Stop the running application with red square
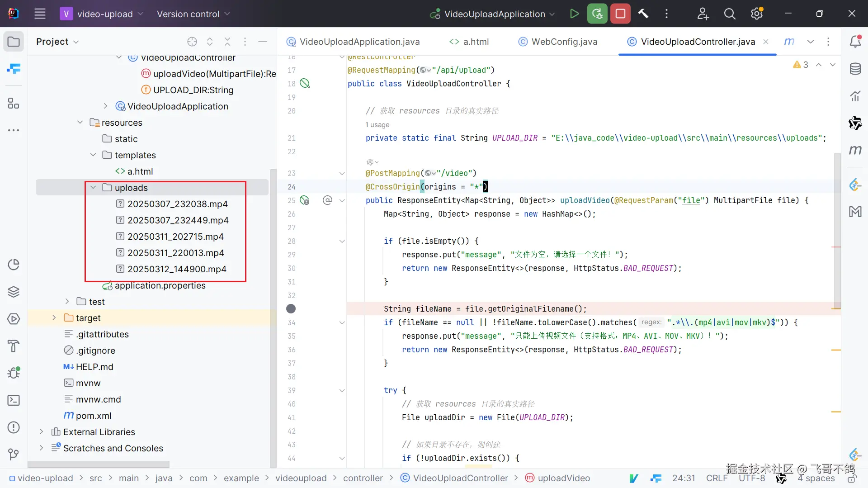 620,14
